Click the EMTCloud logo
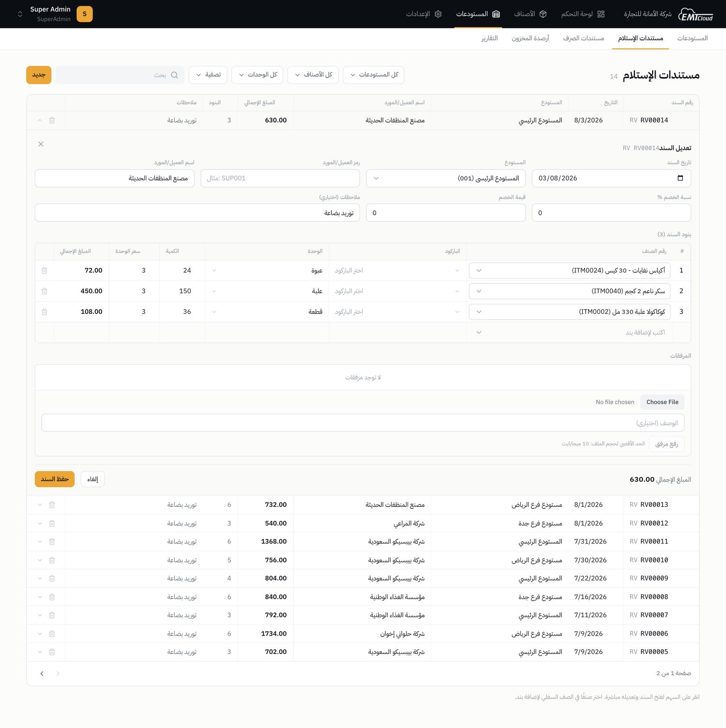Screen dimensions: 726x728 696,15
